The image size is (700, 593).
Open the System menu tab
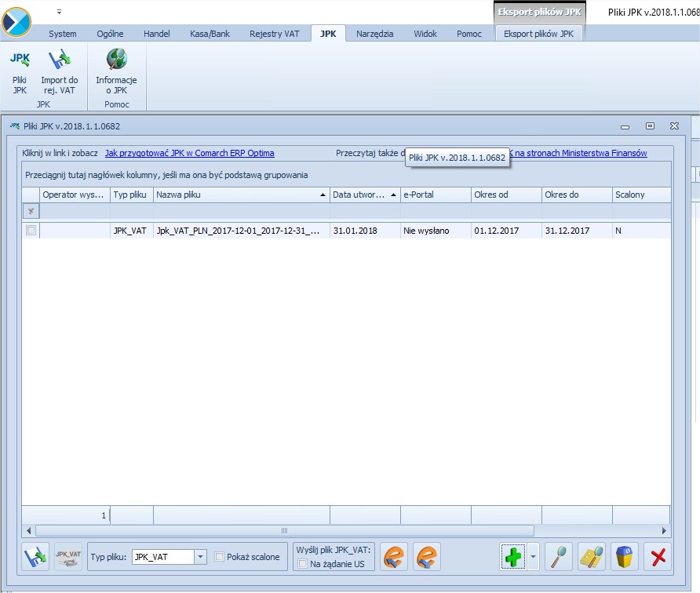pyautogui.click(x=63, y=34)
